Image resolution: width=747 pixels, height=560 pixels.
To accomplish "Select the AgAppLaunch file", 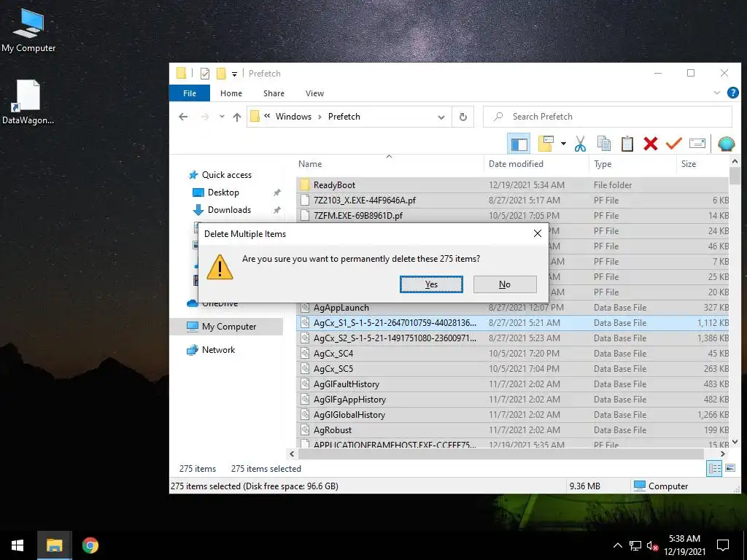I will 513,308.
